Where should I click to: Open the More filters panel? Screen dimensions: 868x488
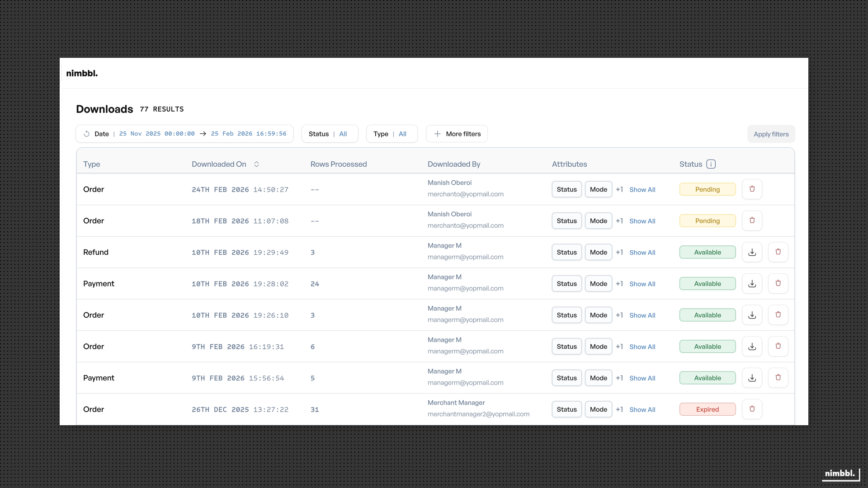coord(457,134)
